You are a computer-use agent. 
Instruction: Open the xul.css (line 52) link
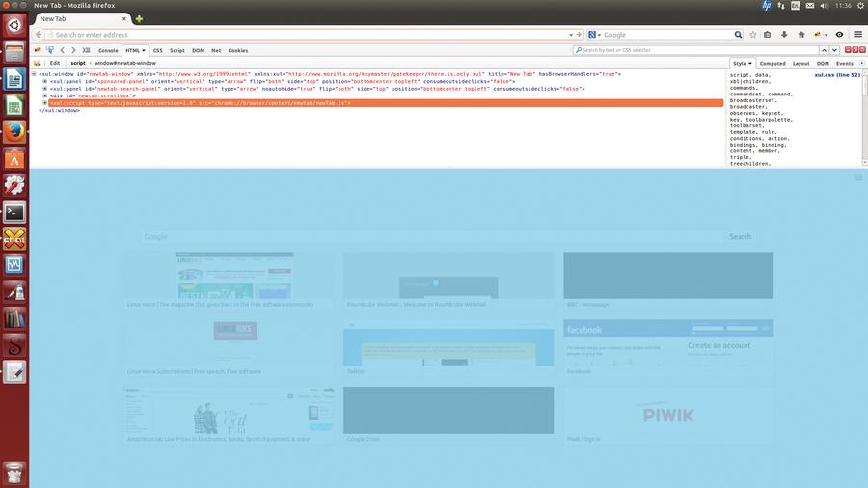pos(837,75)
